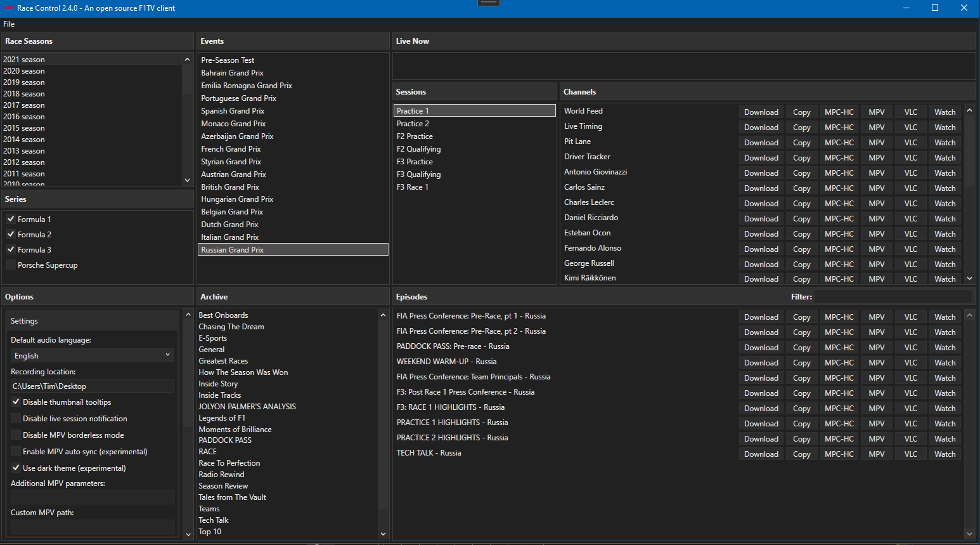Select the 2020 season
The image size is (980, 545).
[92, 71]
